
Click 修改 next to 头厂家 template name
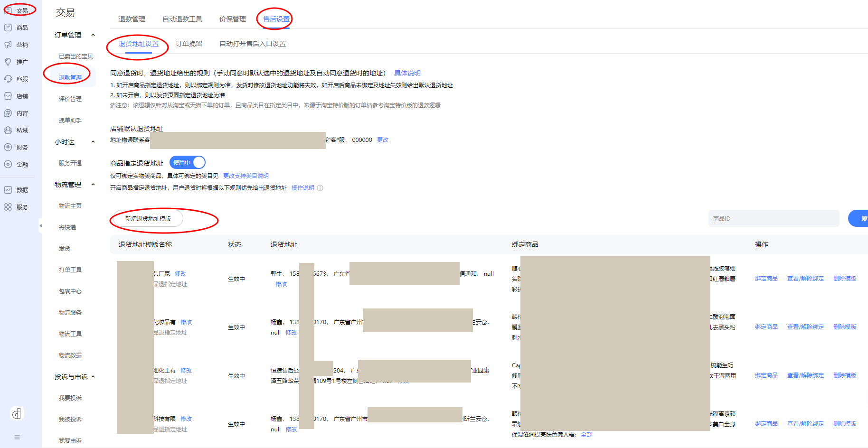[x=180, y=274]
